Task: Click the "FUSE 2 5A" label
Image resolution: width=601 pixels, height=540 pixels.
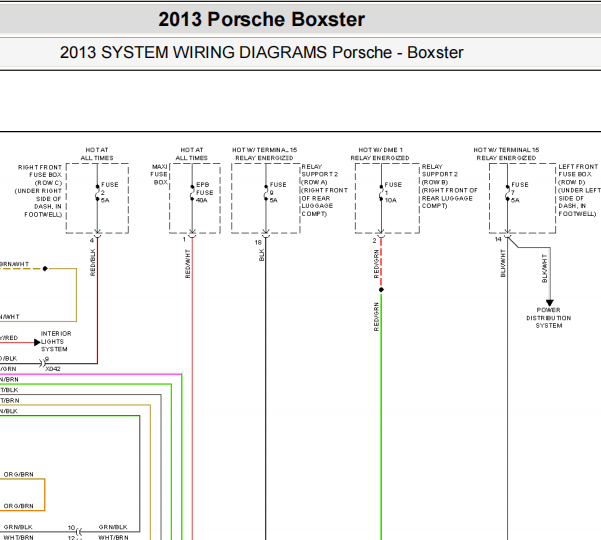Action: click(110, 192)
